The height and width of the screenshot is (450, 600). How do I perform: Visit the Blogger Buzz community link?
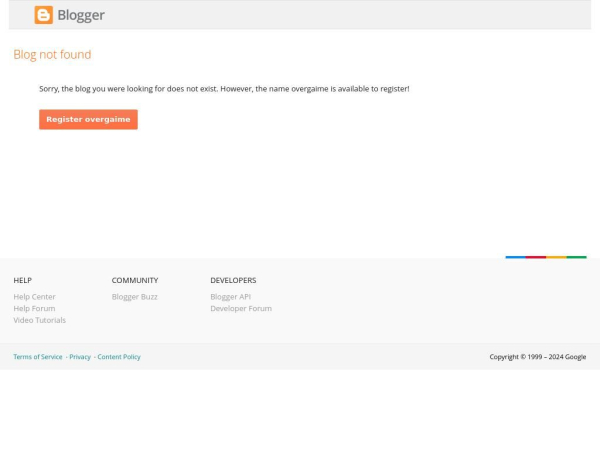pyautogui.click(x=134, y=297)
